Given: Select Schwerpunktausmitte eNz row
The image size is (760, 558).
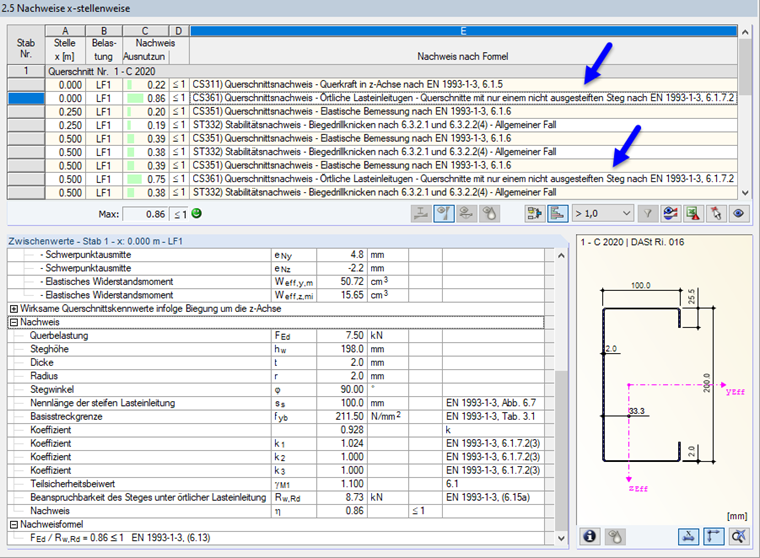Looking at the screenshot, I should 276,268.
